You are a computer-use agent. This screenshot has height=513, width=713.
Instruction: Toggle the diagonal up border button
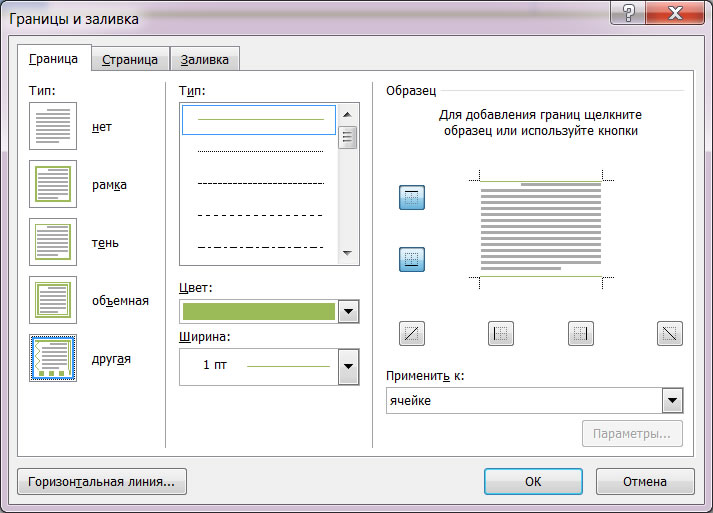pyautogui.click(x=412, y=333)
